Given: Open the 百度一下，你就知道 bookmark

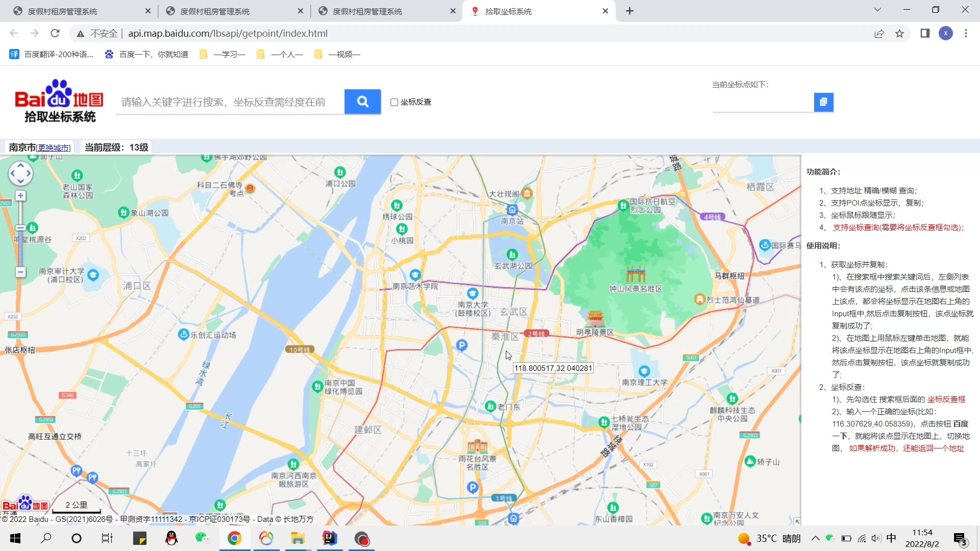Looking at the screenshot, I should pos(146,54).
